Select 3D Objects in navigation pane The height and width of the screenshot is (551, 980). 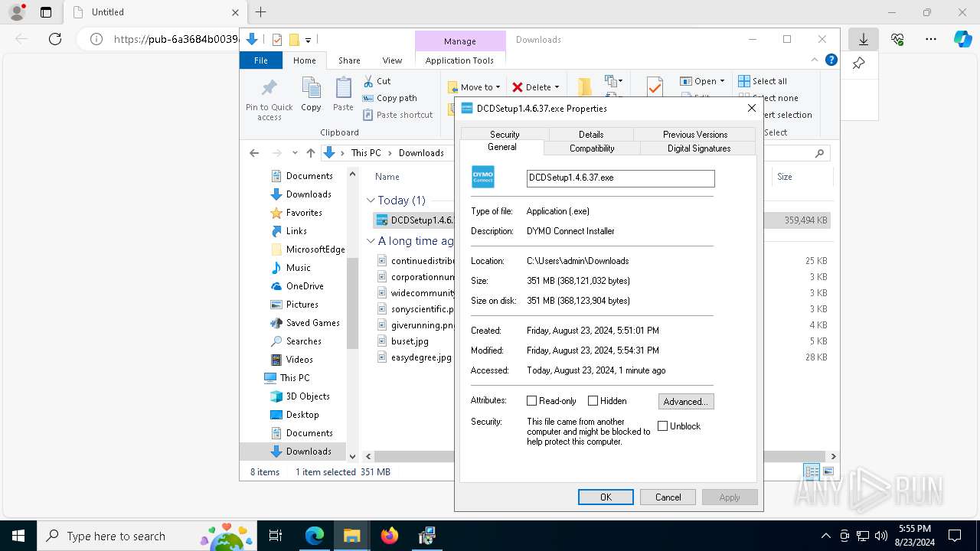[x=308, y=396]
